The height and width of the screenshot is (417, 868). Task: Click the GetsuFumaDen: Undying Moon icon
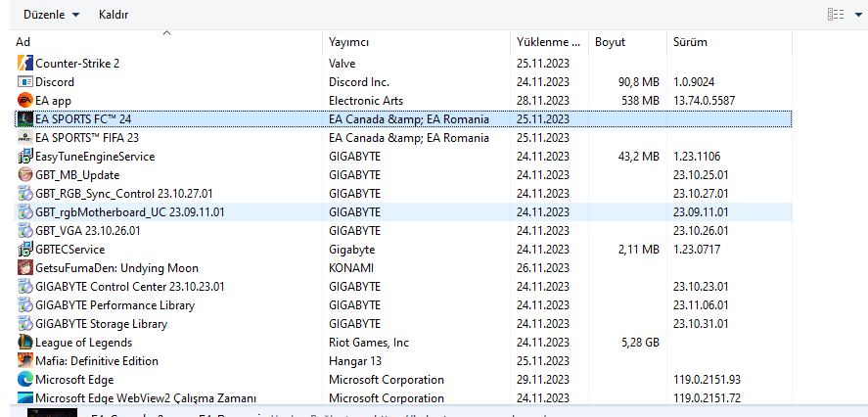click(25, 268)
